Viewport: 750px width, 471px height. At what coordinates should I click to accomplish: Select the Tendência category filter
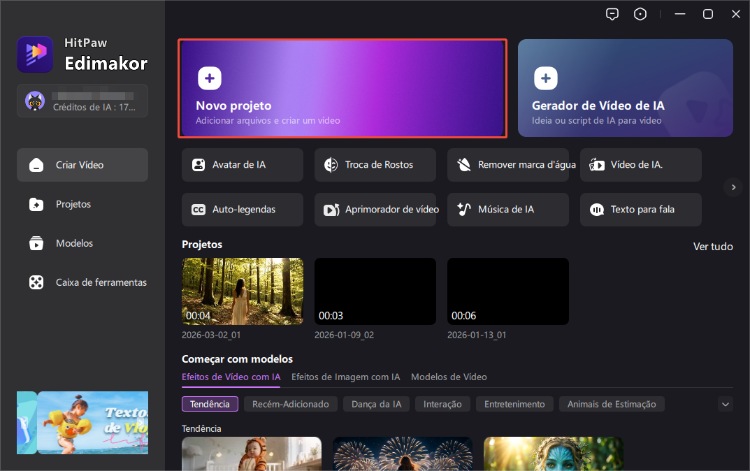(210, 404)
